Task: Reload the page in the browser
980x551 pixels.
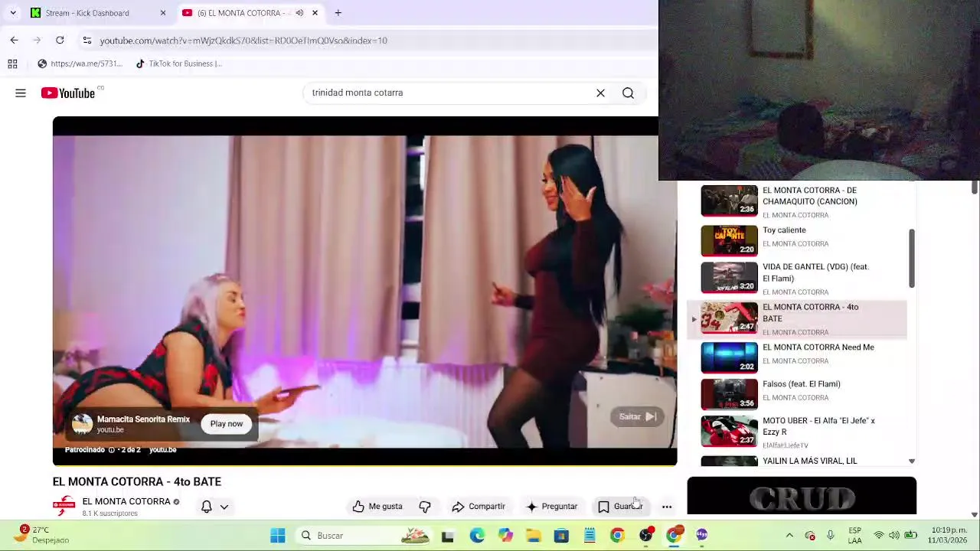Action: [60, 40]
